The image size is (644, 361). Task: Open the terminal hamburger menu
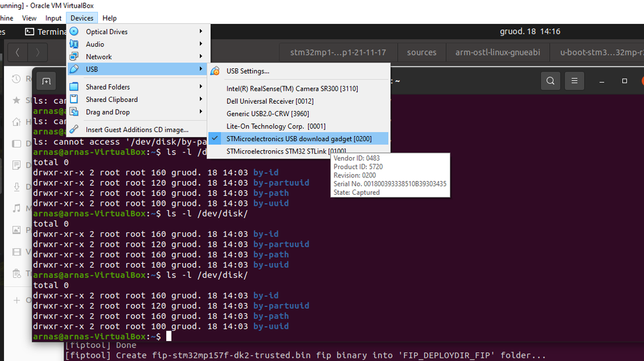tap(574, 81)
